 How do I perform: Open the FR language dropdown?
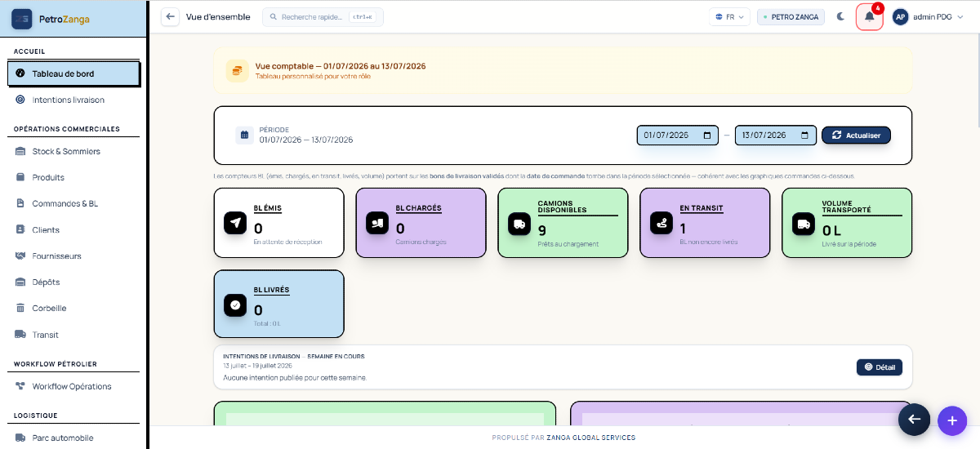[729, 17]
